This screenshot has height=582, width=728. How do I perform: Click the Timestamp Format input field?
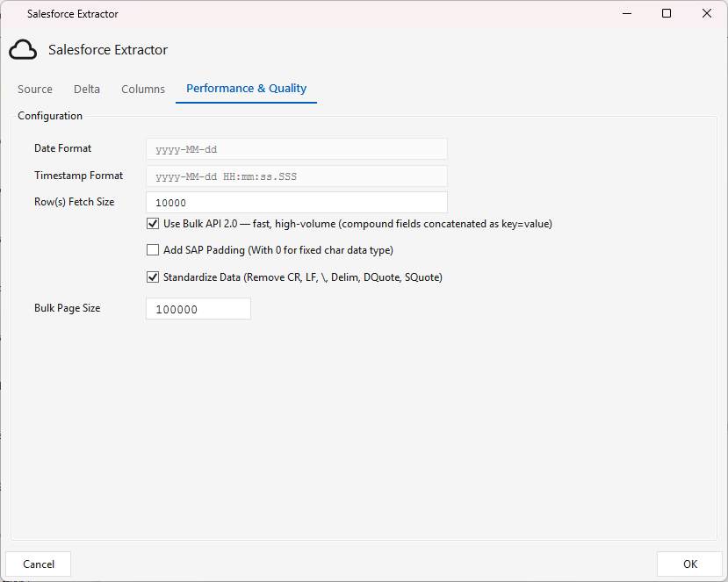click(297, 176)
